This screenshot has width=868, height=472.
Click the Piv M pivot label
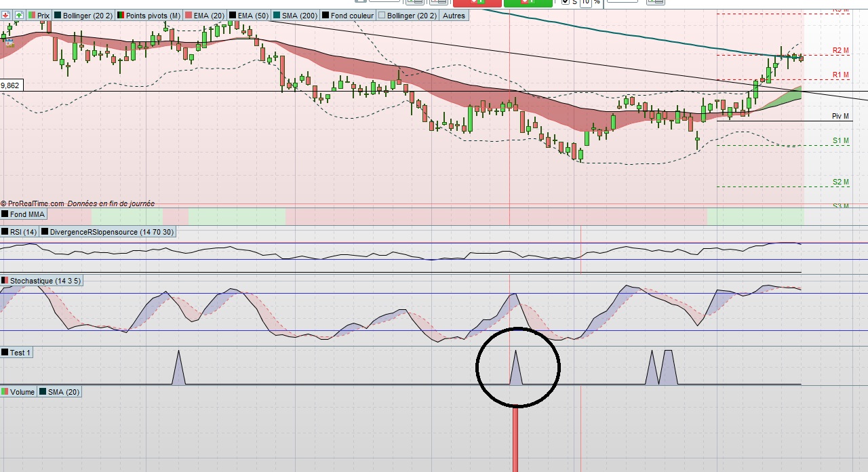click(x=841, y=117)
